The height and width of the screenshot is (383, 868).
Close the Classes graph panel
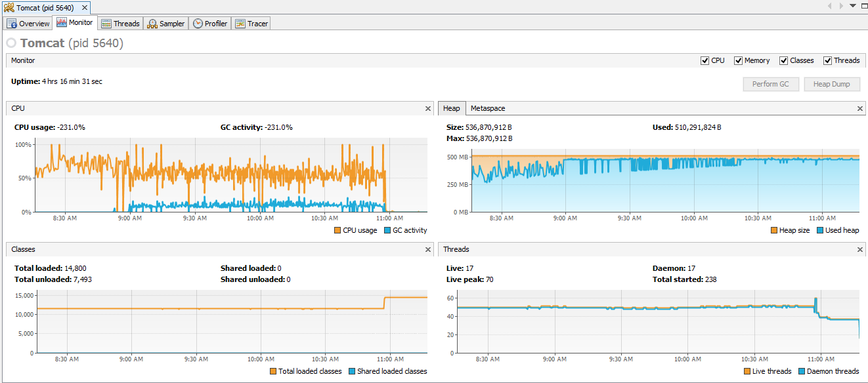tap(428, 249)
